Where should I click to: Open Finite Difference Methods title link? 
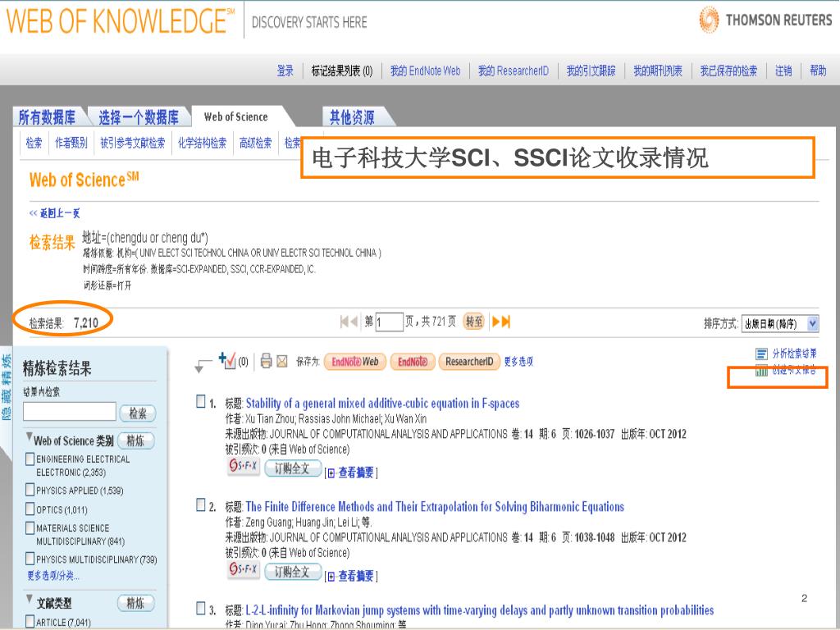(435, 506)
